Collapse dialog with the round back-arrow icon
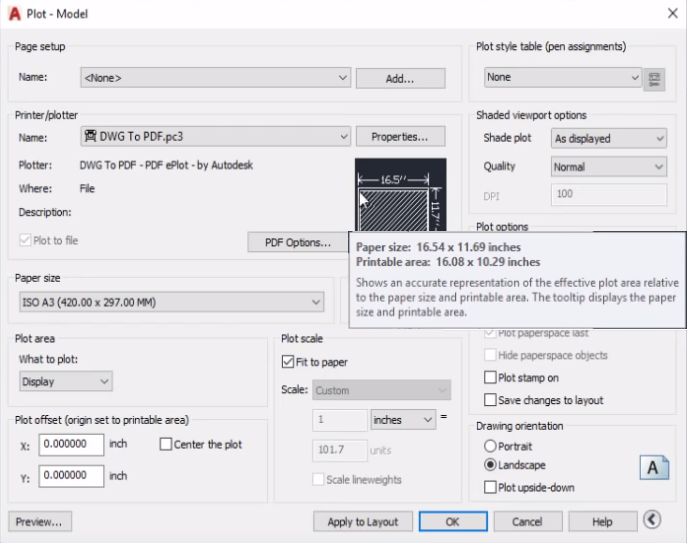 (x=652, y=520)
